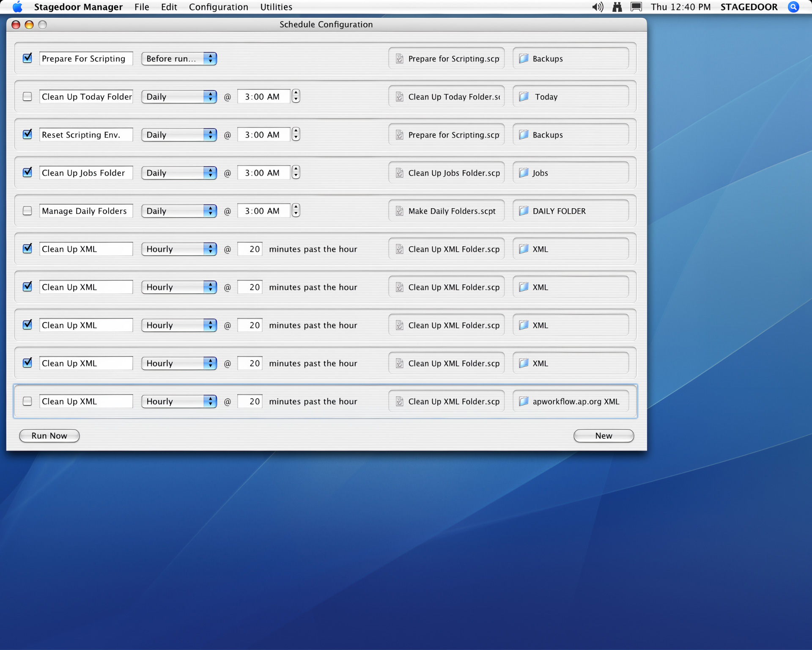Enable the Clean Up Today Folder checkbox

[x=27, y=96]
